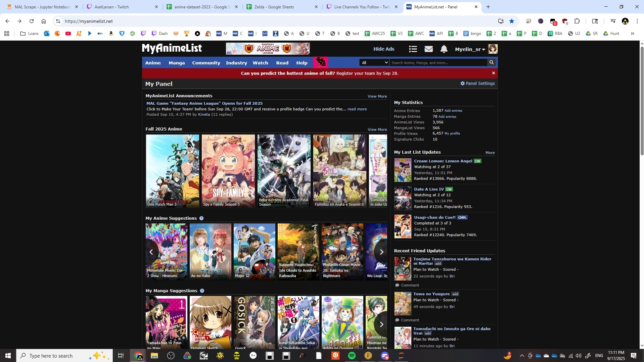This screenshot has width=644, height=362.
Task: Click the Hide Ads link
Action: 384,49
